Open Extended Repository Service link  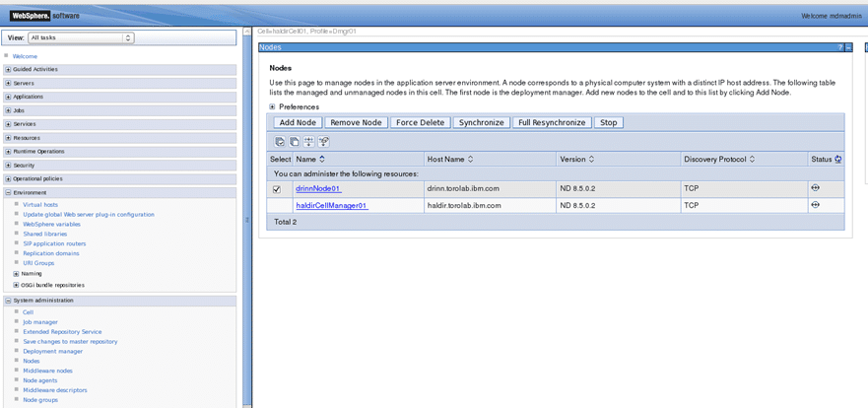coord(62,331)
